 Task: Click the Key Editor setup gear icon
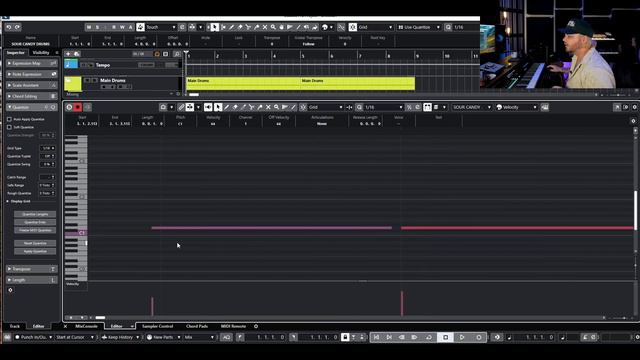tap(634, 107)
